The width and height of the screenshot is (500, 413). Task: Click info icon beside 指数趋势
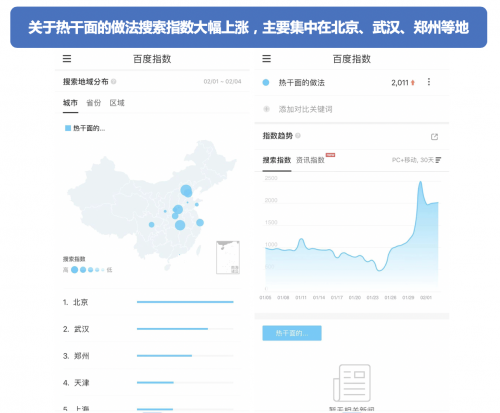[x=298, y=136]
